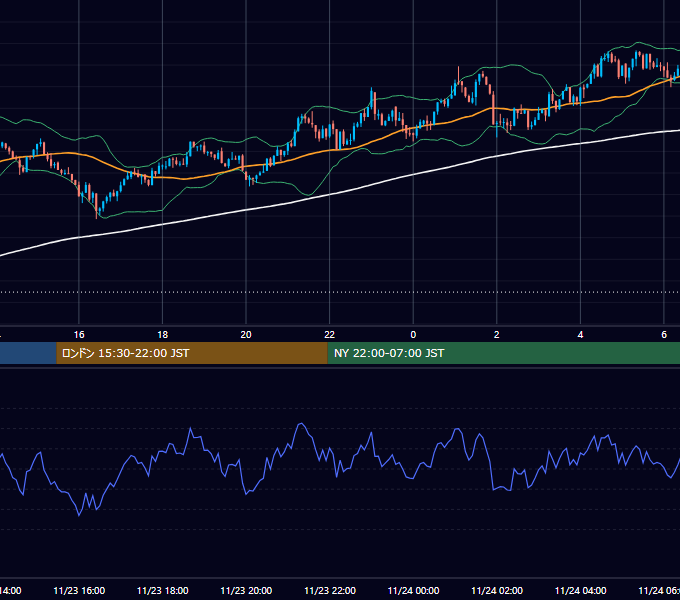Click the 22 hour label on price chart axis
The height and width of the screenshot is (600, 680).
(330, 335)
